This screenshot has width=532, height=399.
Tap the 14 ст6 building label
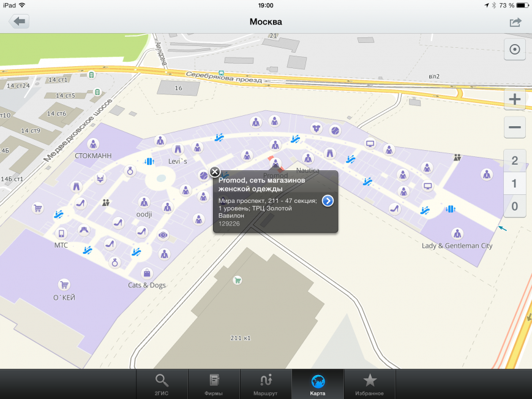[56, 113]
